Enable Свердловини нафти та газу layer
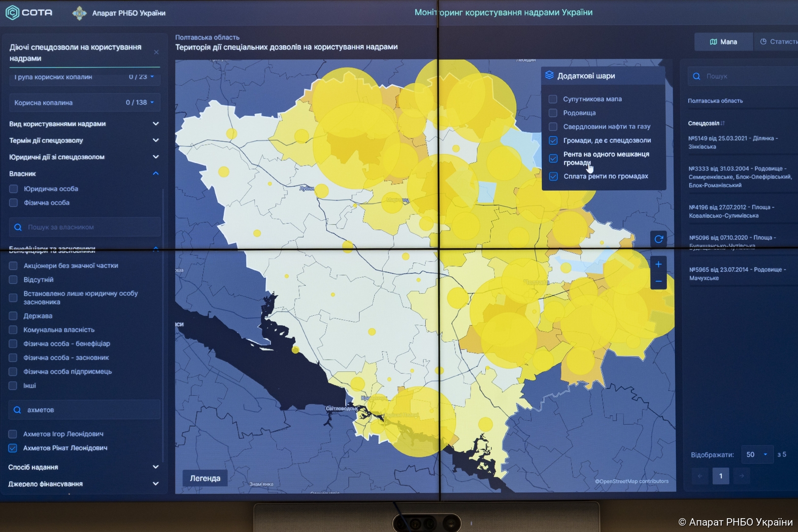Viewport: 798px width, 532px height. (x=553, y=127)
